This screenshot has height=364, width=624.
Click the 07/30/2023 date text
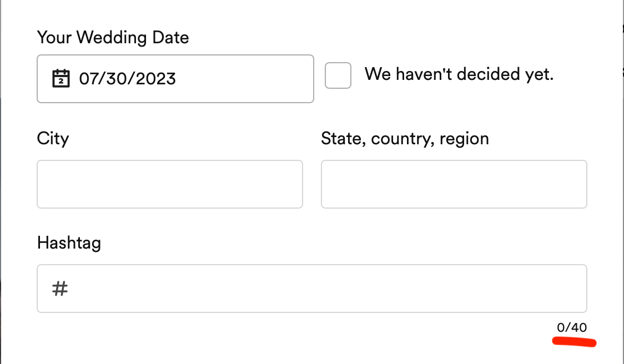click(127, 79)
